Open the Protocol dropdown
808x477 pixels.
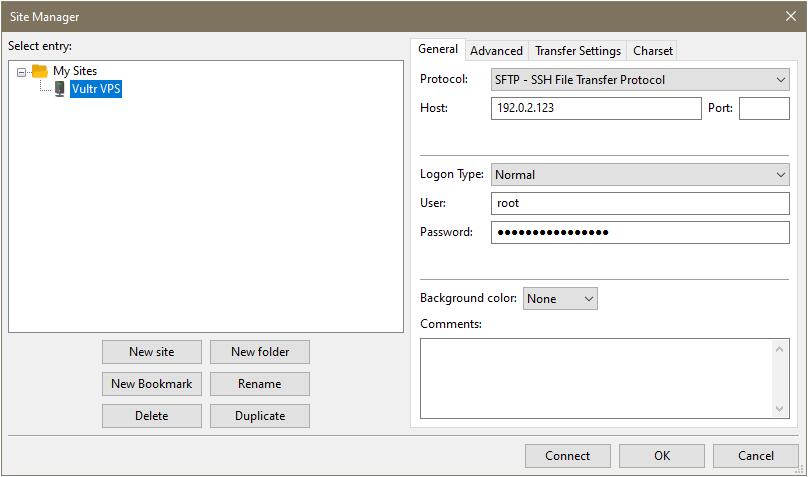point(640,79)
